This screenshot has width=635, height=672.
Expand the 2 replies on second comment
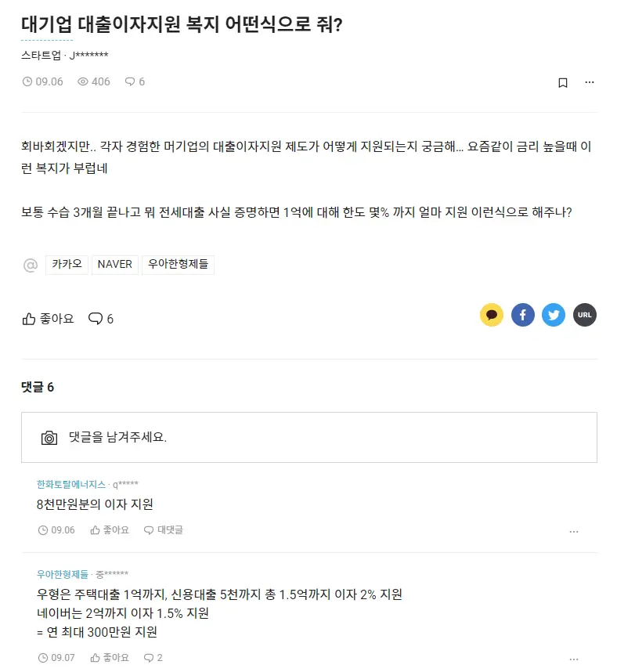(153, 657)
